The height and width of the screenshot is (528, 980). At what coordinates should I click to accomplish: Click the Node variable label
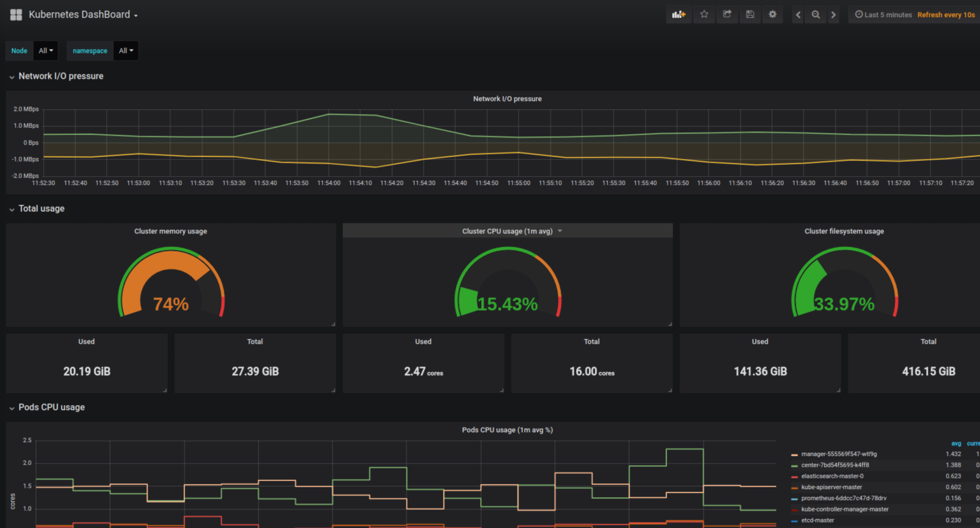pos(19,51)
